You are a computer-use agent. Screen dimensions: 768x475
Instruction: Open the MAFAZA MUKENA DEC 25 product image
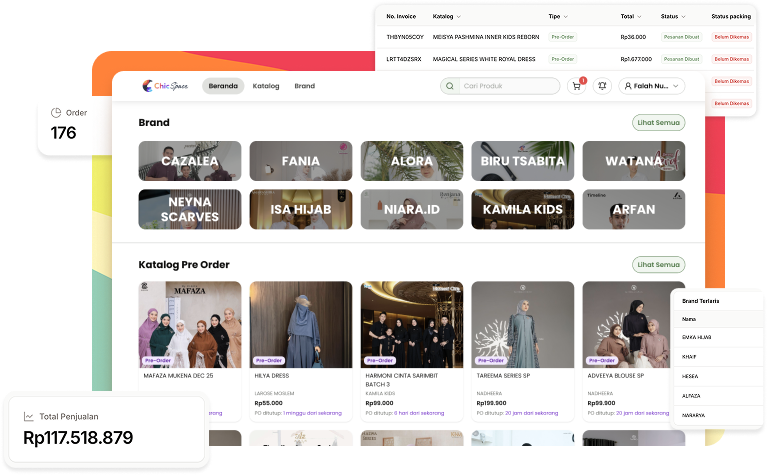pos(190,324)
